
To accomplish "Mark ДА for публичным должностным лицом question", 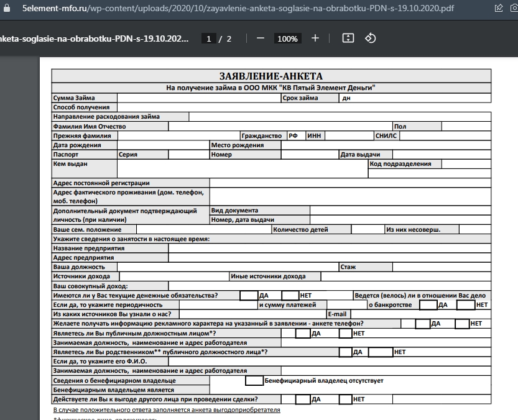I will point(302,334).
